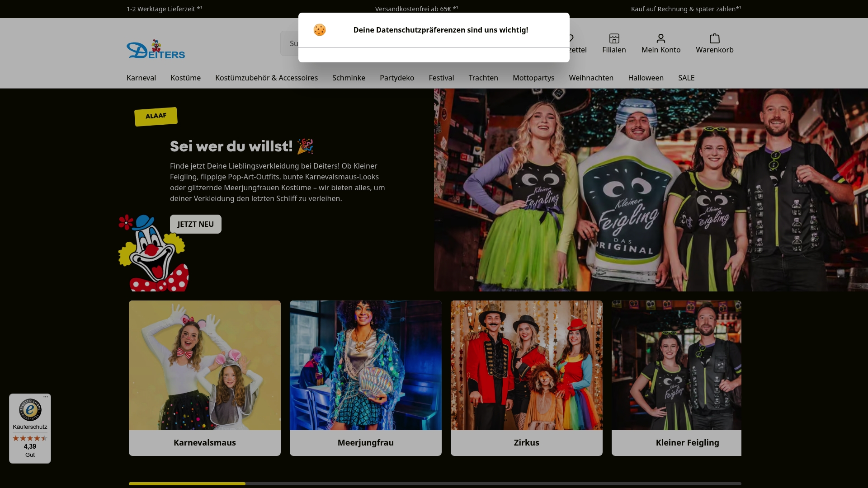The width and height of the screenshot is (868, 488).
Task: Open the Karnevalsmaus category label
Action: pos(205,443)
